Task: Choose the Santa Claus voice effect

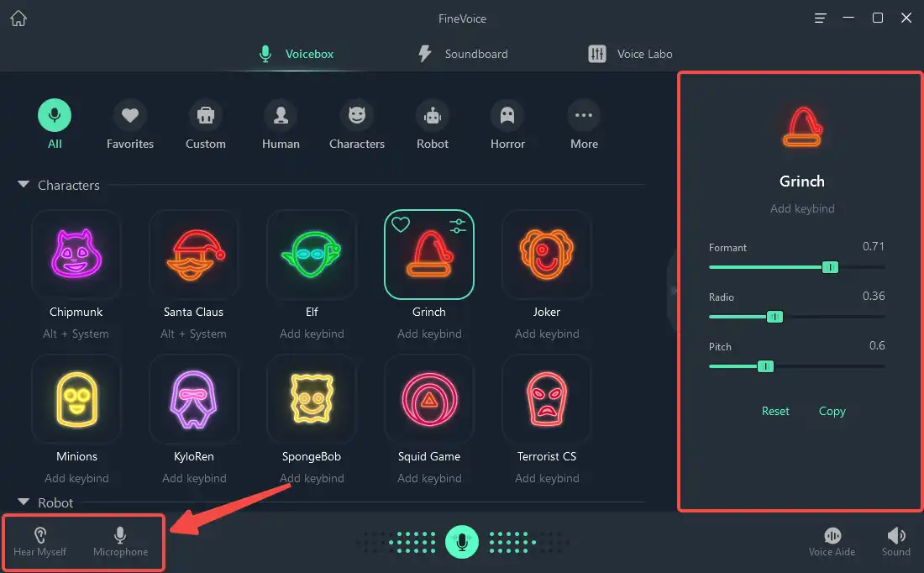Action: [194, 255]
